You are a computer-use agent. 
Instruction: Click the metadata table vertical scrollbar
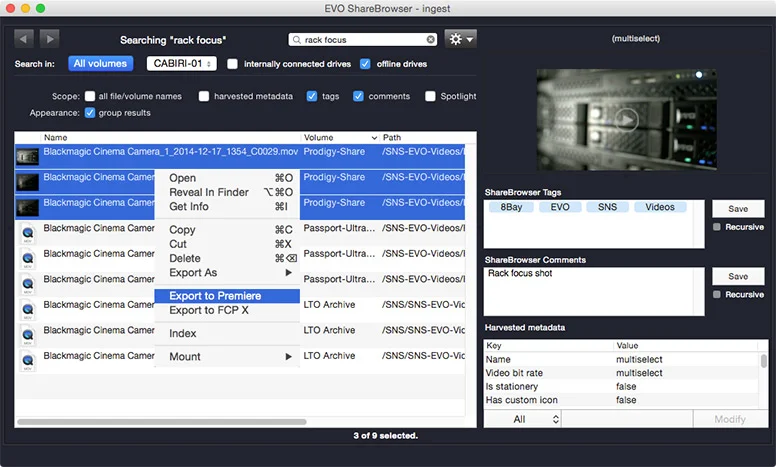tap(764, 361)
